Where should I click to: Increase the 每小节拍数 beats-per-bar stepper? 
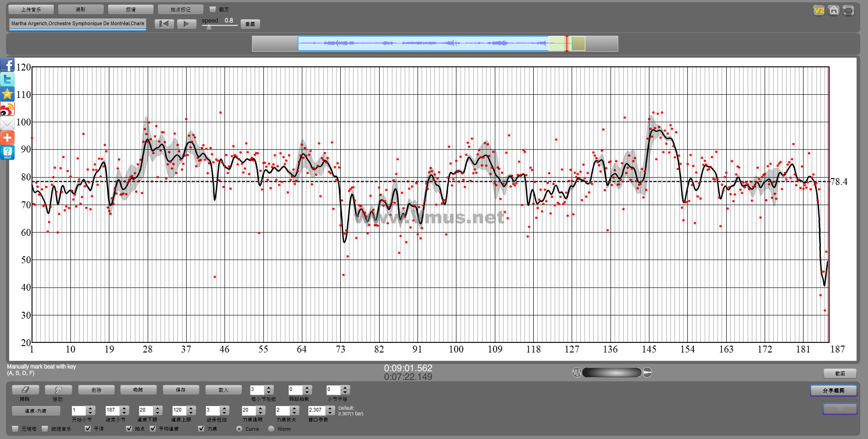pyautogui.click(x=269, y=387)
